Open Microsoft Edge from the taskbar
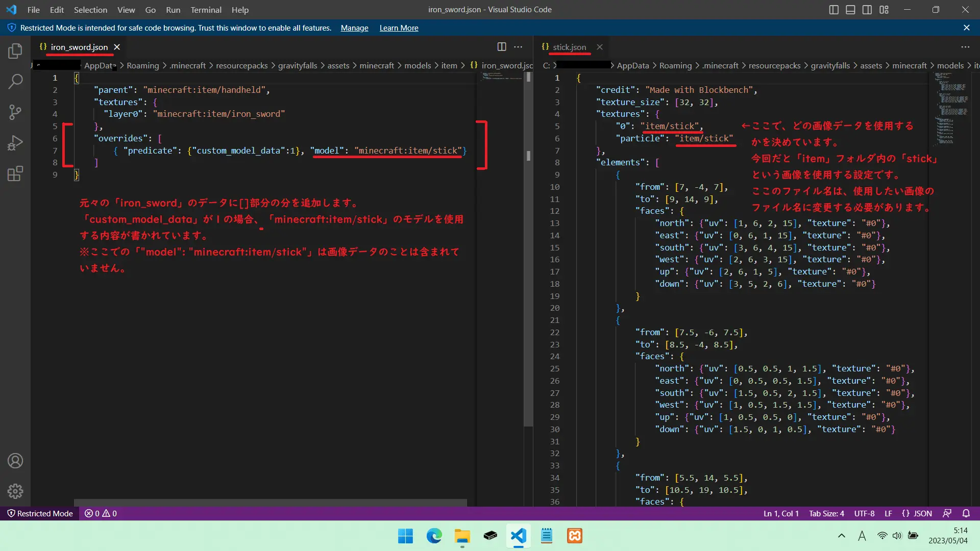980x551 pixels. (x=434, y=536)
